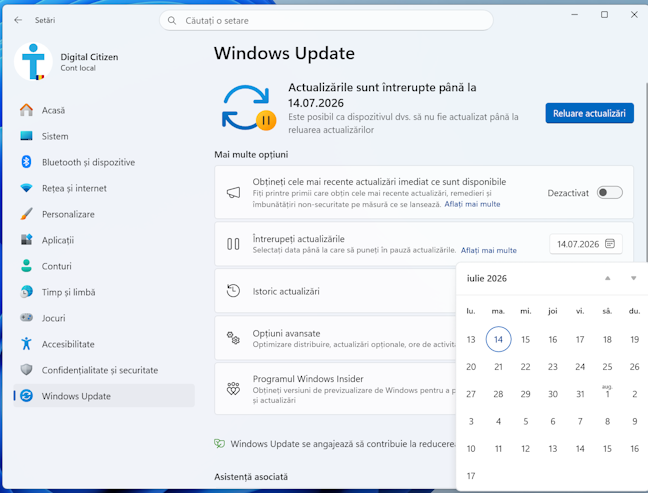Pick July 22 in the calendar
Viewport: 648px width, 493px height.
click(x=525, y=367)
